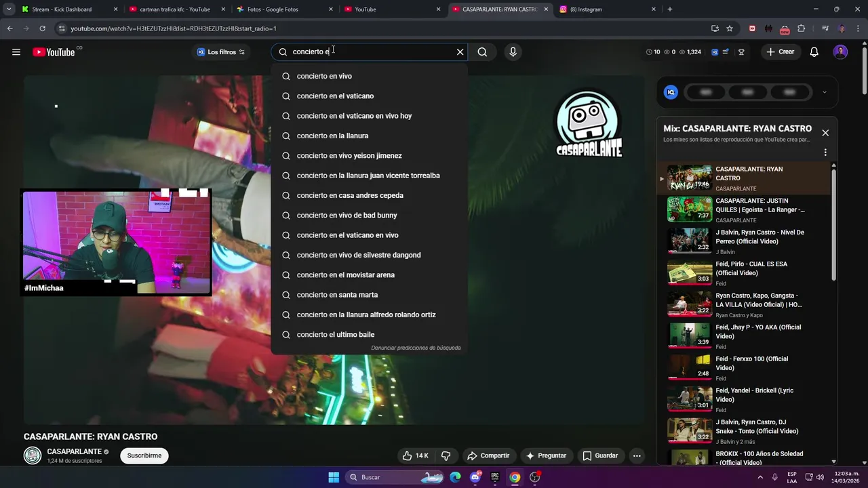Click the Compartir button
868x488 pixels.
(x=488, y=456)
